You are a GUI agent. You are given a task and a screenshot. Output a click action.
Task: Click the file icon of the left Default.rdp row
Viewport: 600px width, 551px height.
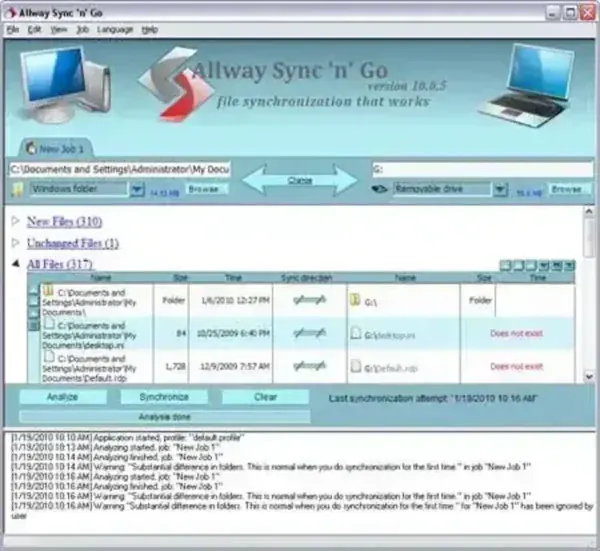point(49,357)
